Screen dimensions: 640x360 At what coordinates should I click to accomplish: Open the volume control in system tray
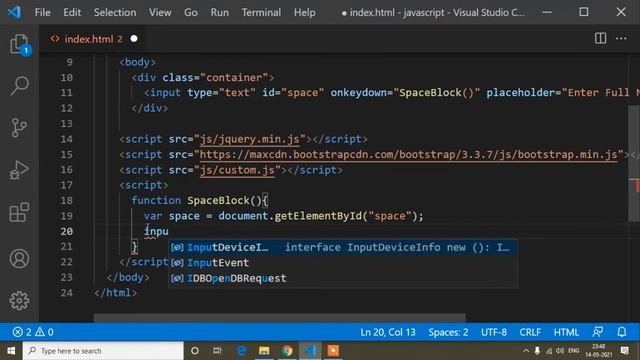[x=560, y=351]
